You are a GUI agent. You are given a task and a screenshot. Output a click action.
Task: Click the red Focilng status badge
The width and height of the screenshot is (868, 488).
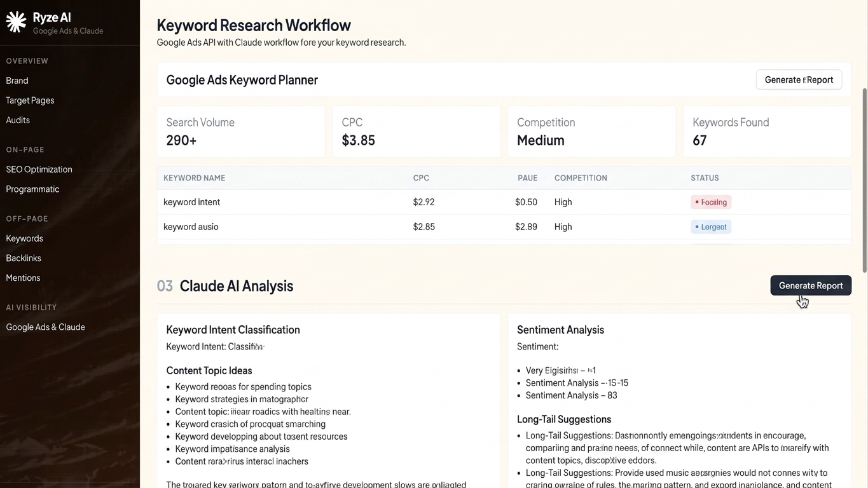click(x=711, y=202)
